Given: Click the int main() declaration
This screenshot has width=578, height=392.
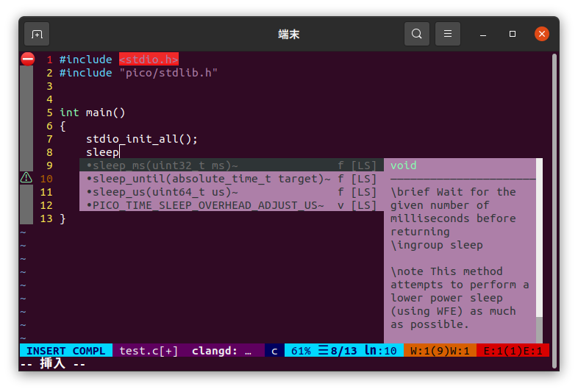Looking at the screenshot, I should (93, 113).
